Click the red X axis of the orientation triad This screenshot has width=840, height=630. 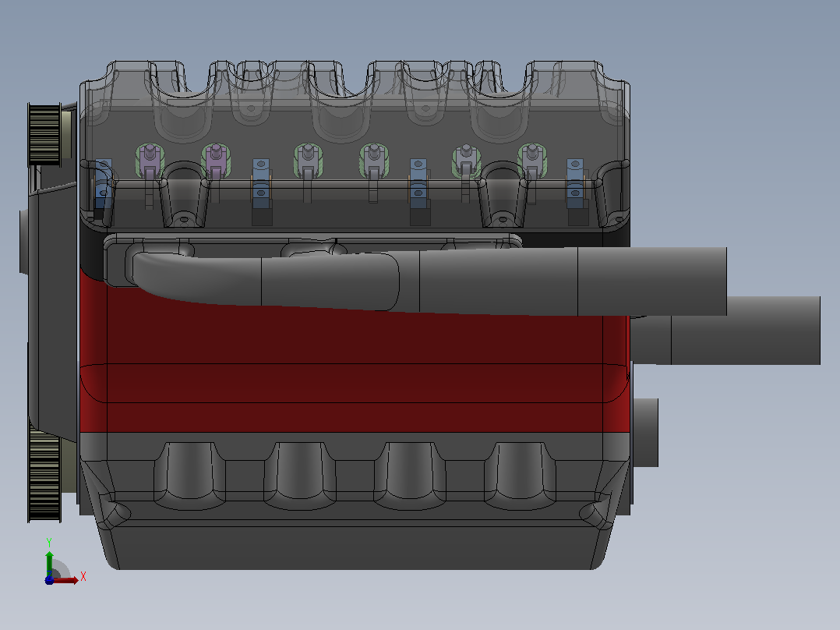65,579
